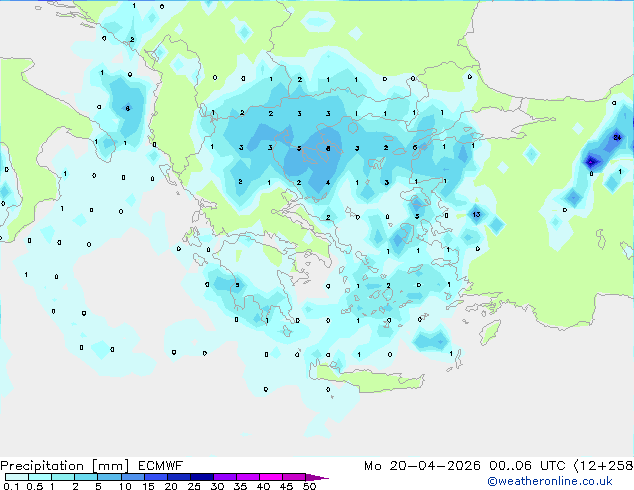Screen dimensions: 634x490
Task: Click the '00..06 UTC' time range text
Action: [x=527, y=466]
